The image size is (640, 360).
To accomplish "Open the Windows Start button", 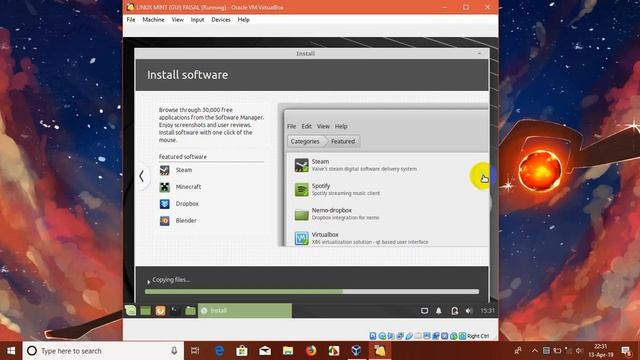I will pyautogui.click(x=11, y=351).
